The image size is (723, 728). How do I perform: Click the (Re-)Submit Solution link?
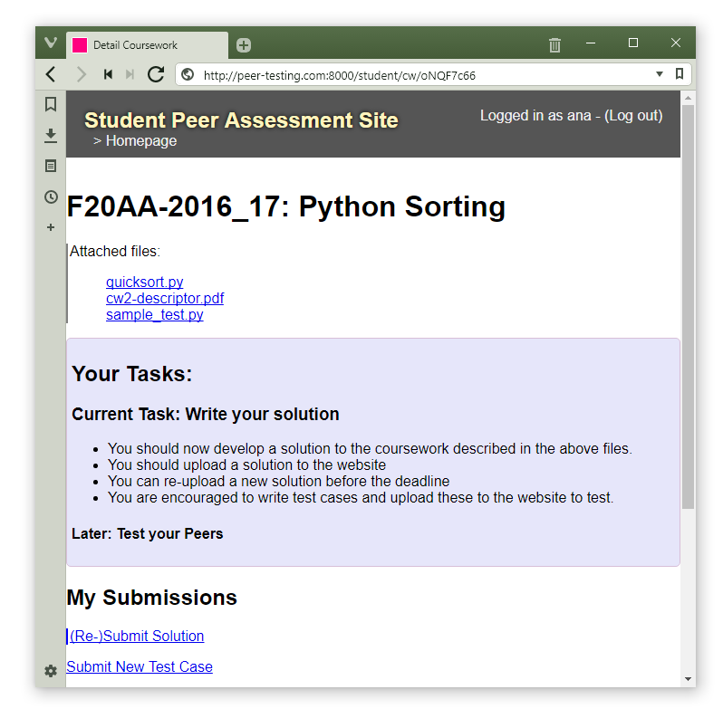pyautogui.click(x=137, y=636)
